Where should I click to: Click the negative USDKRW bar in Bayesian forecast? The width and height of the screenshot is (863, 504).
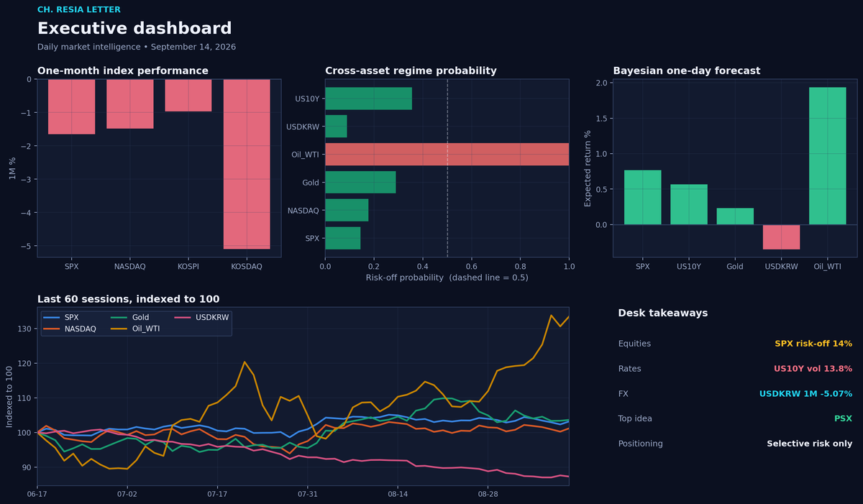coord(782,237)
